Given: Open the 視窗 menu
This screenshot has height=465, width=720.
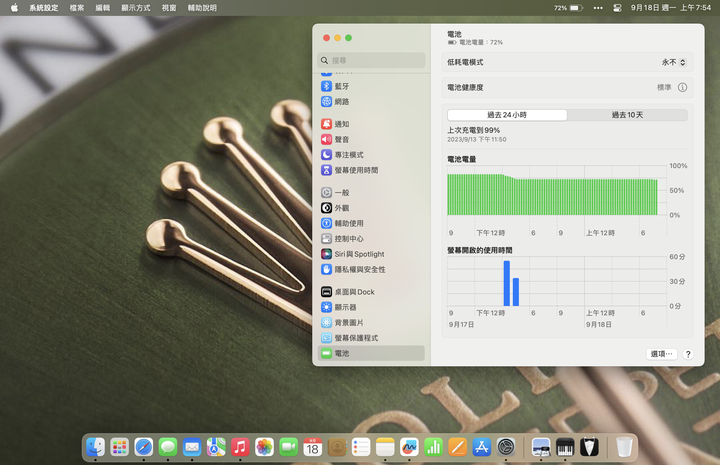Looking at the screenshot, I should [169, 8].
